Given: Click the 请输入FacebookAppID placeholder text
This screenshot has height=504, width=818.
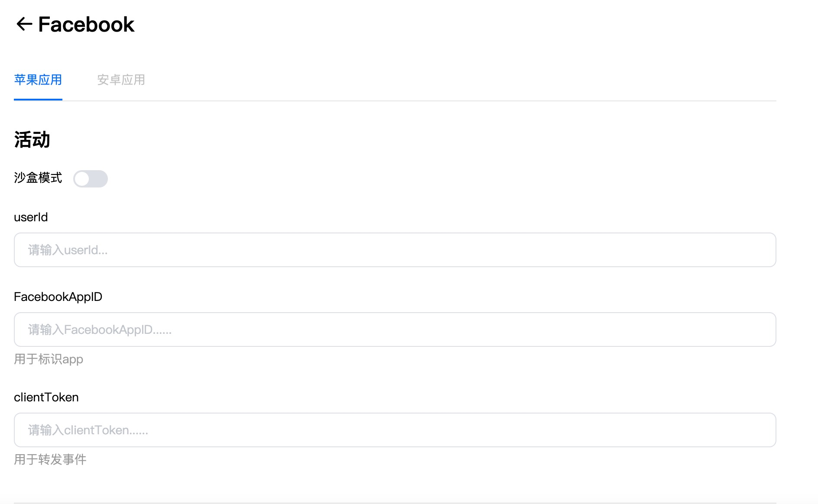Looking at the screenshot, I should (x=100, y=330).
